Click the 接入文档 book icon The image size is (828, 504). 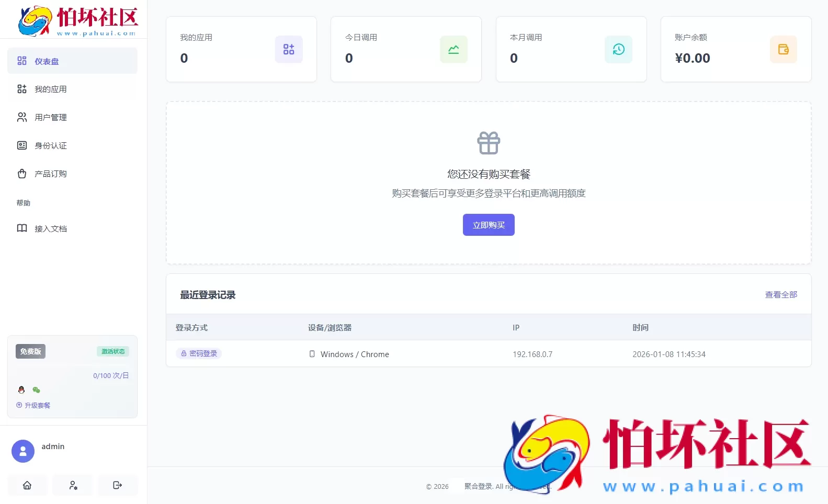coord(22,228)
